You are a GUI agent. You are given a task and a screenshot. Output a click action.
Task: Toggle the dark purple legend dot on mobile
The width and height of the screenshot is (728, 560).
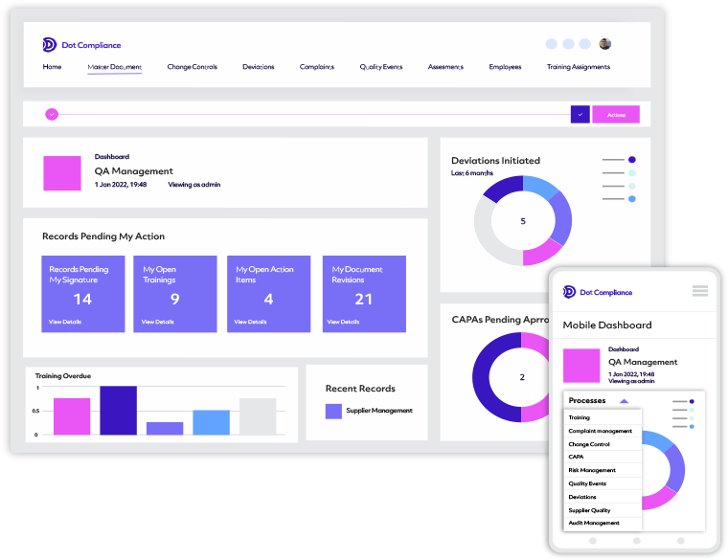pos(692,402)
